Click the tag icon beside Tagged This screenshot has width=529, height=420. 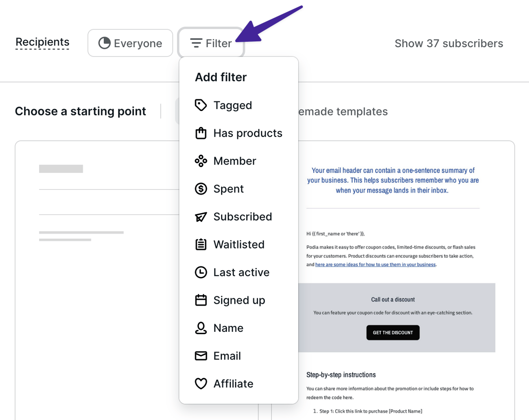201,105
